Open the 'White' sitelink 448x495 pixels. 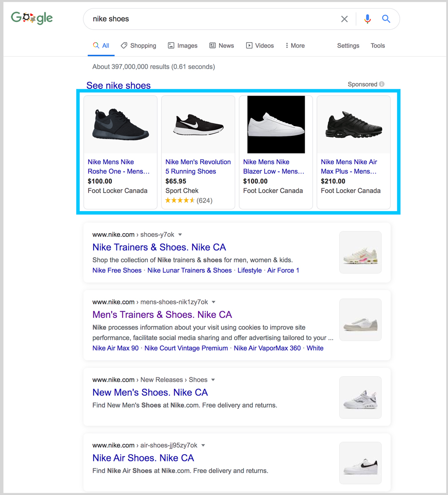coord(315,348)
